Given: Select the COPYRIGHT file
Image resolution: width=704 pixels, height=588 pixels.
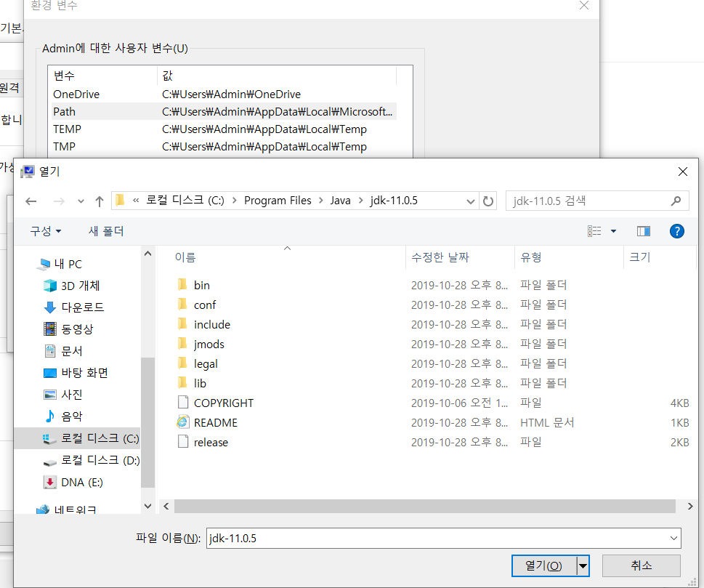Looking at the screenshot, I should tap(224, 403).
